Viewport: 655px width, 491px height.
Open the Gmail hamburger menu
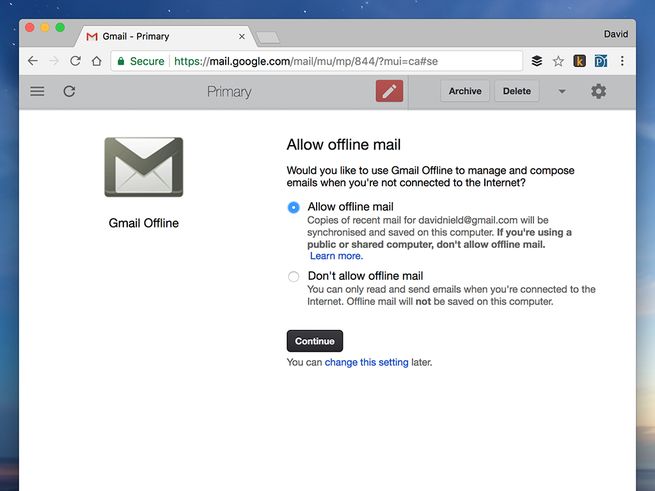pyautogui.click(x=37, y=91)
